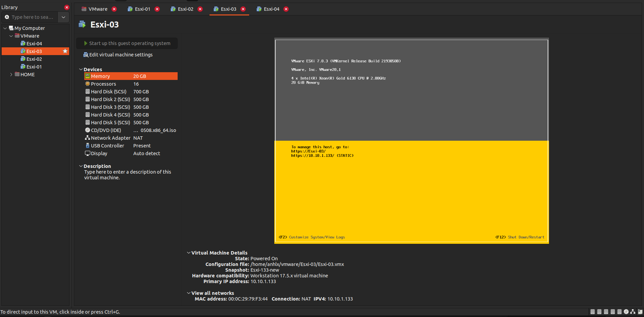
Task: Open the library search dropdown arrow
Action: tap(63, 17)
